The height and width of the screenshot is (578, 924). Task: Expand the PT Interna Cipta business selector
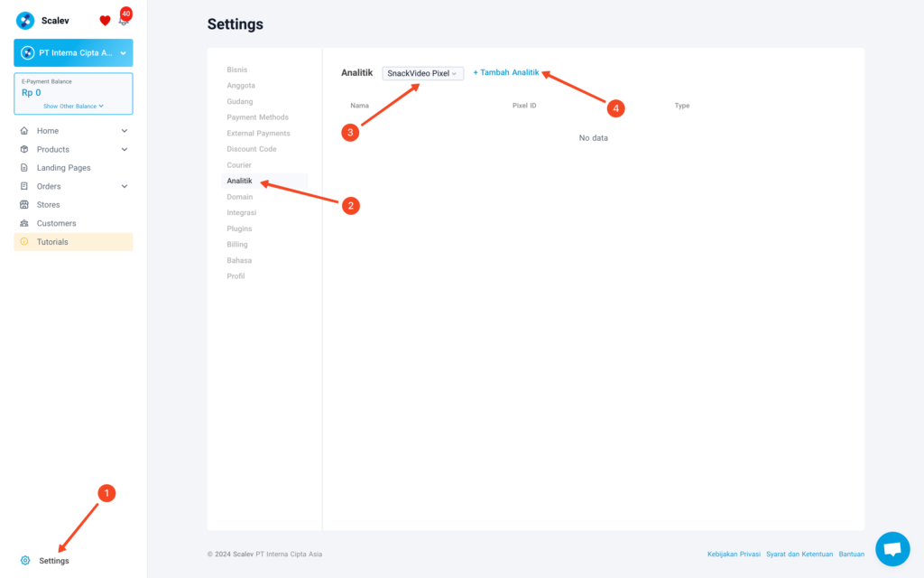click(x=74, y=53)
